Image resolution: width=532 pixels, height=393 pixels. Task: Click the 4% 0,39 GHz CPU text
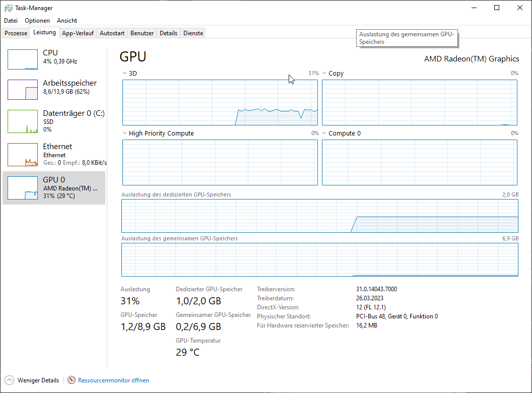point(60,61)
